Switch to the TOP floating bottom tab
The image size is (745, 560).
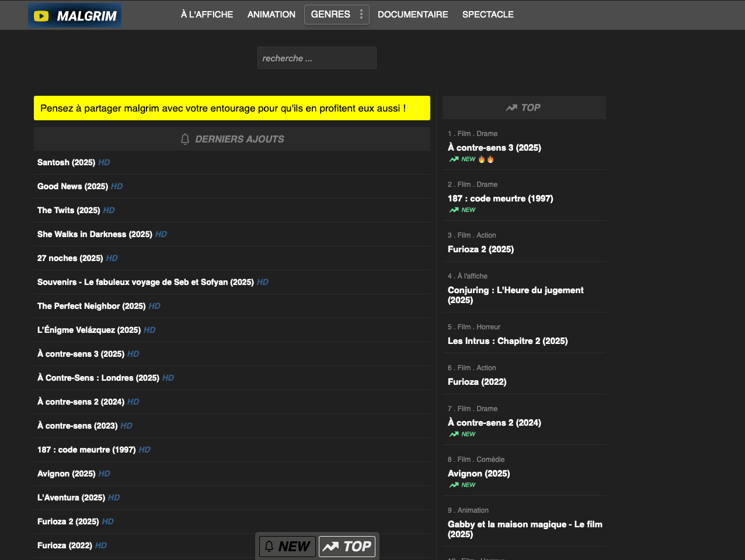347,547
